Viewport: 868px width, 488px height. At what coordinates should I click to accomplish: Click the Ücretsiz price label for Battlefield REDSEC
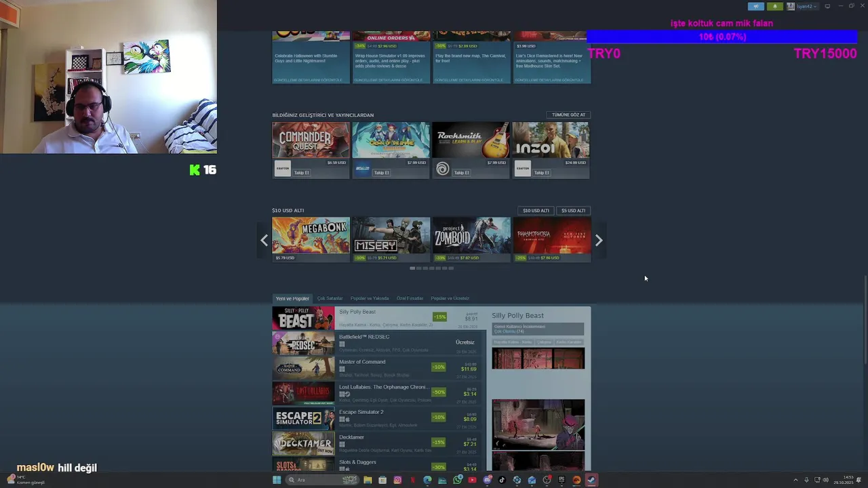(465, 342)
